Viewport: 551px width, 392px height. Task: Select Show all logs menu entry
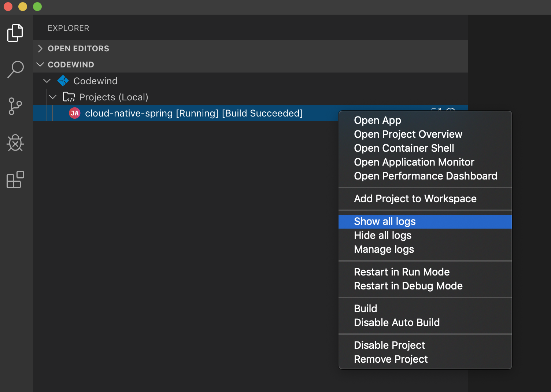tap(425, 221)
